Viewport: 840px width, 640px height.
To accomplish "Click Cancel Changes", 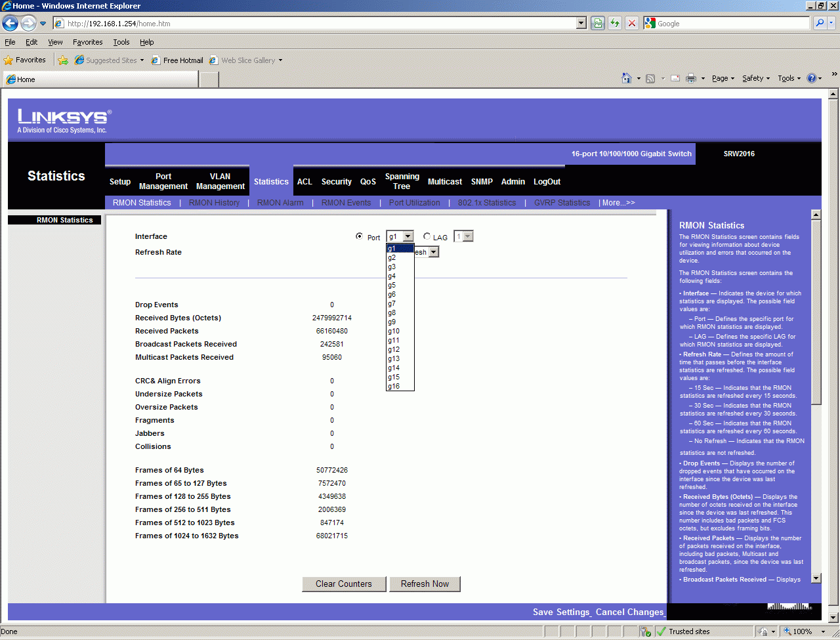I will click(x=630, y=612).
